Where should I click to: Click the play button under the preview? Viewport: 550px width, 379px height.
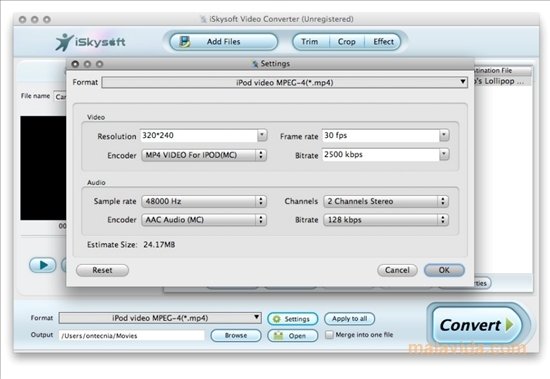pos(43,265)
